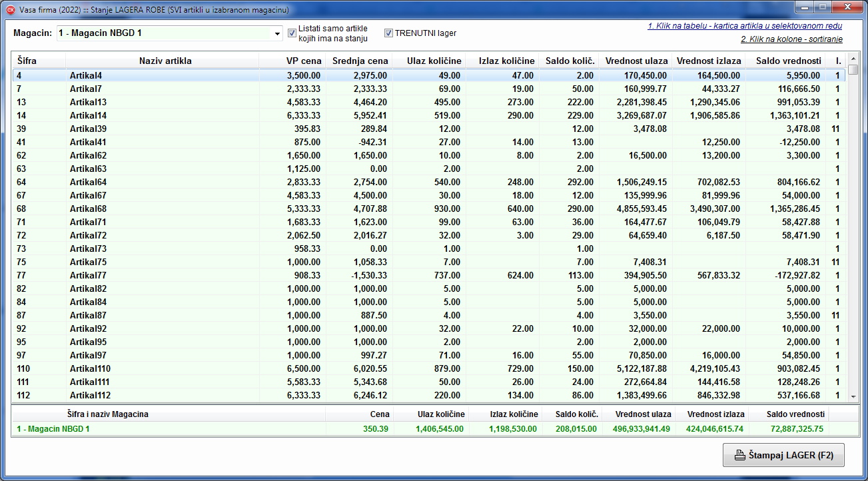Viewport: 868px width, 481px height.
Task: Select row Artikal73
Action: click(x=429, y=248)
